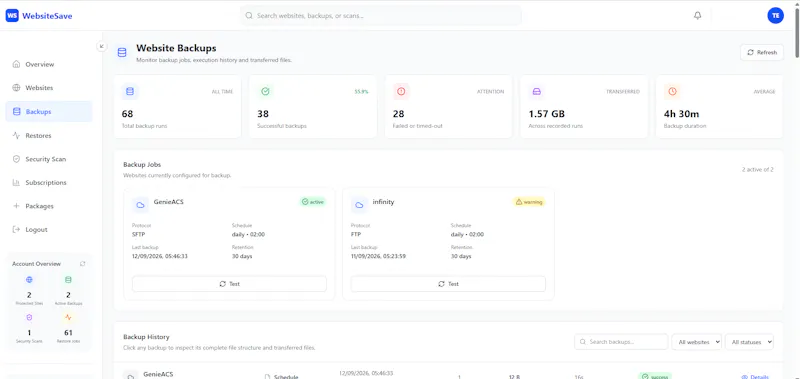Open Restores page in sidebar
800x379 pixels.
pyautogui.click(x=49, y=135)
